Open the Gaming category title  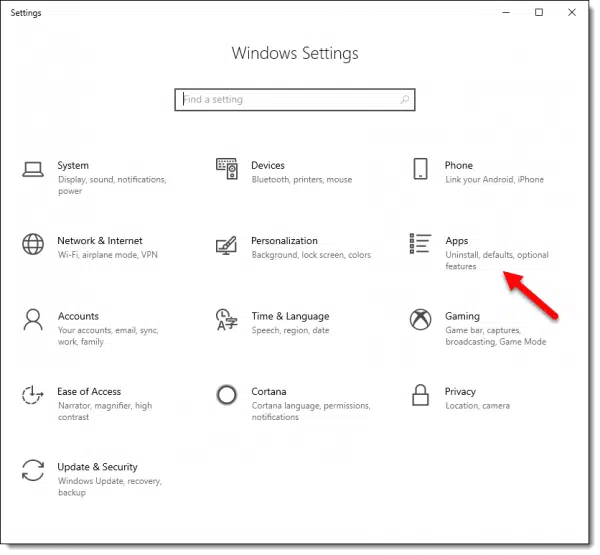click(462, 316)
